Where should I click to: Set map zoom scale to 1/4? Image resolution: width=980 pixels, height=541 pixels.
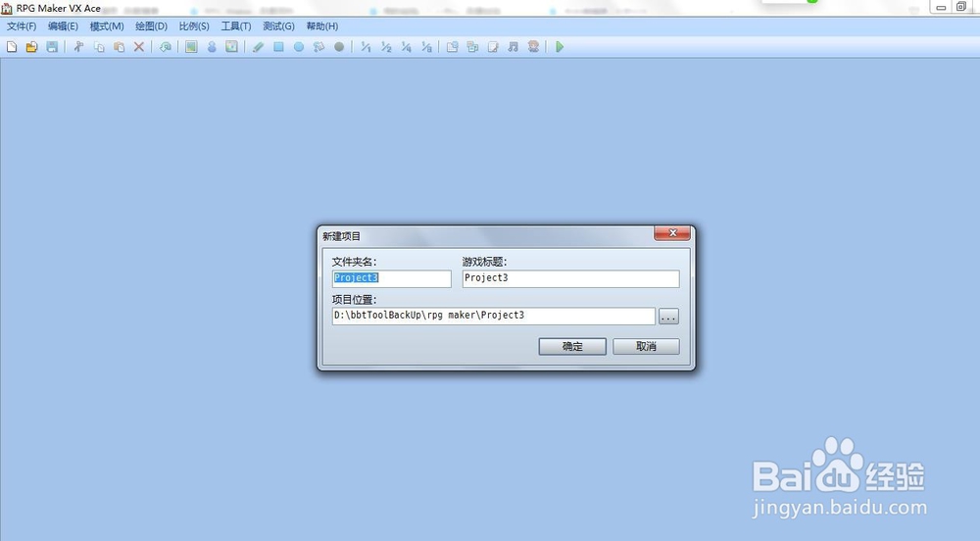tap(406, 47)
